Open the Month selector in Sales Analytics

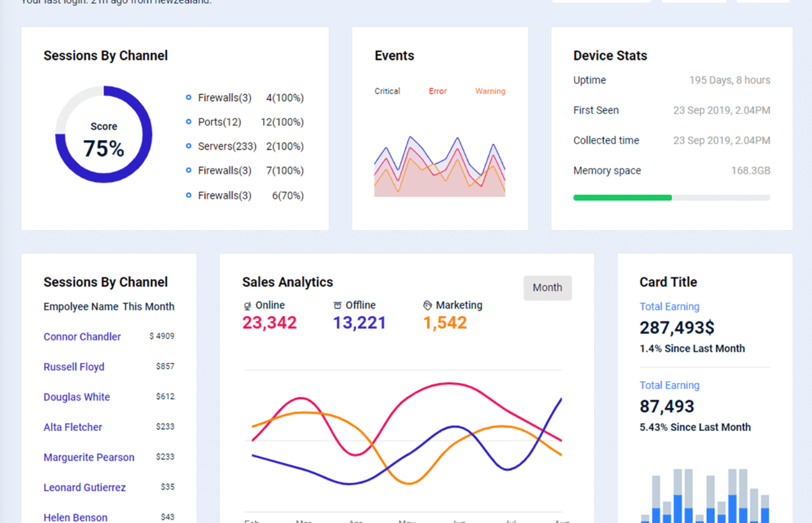coord(547,288)
